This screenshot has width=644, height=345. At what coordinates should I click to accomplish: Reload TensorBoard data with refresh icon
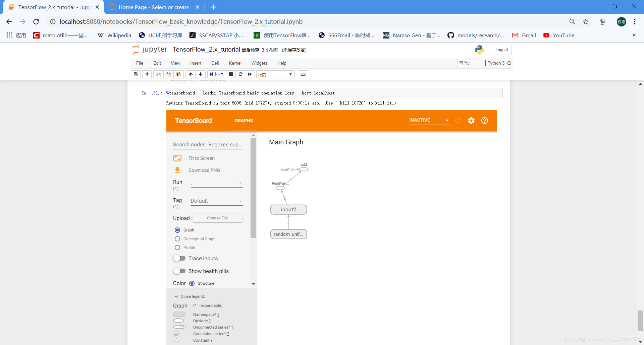458,121
